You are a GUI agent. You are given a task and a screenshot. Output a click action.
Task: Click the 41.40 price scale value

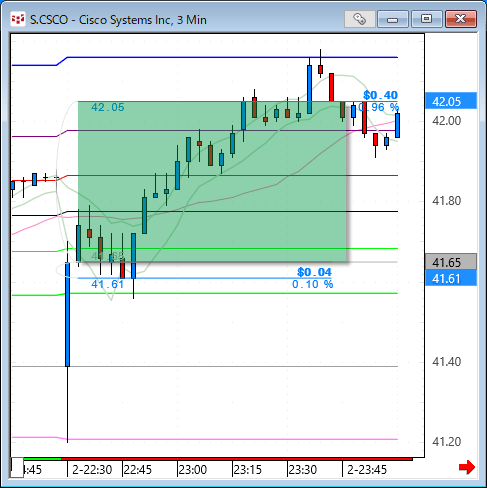click(x=446, y=362)
